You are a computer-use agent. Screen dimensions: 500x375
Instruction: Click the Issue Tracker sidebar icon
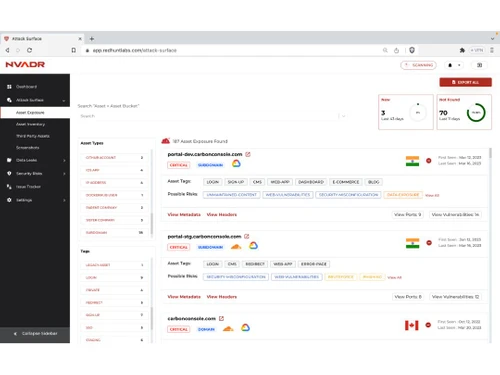click(x=9, y=187)
